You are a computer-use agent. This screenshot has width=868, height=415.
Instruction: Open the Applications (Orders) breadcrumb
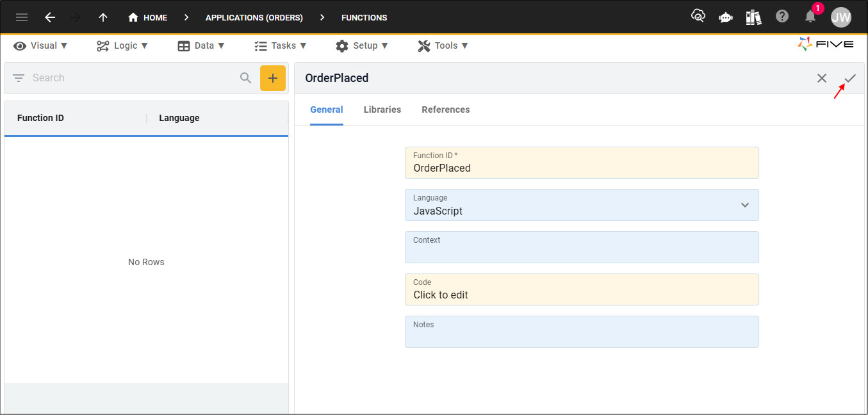click(254, 17)
